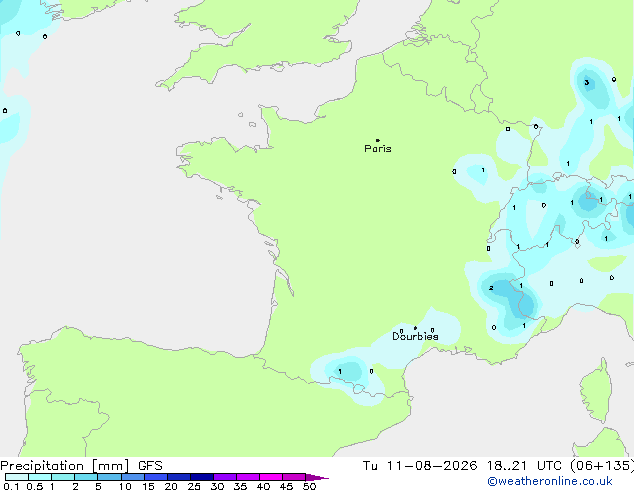Pick the 0.5–1 mm legend swatch
Viewport: 634px width, 490px height.
[x=40, y=477]
